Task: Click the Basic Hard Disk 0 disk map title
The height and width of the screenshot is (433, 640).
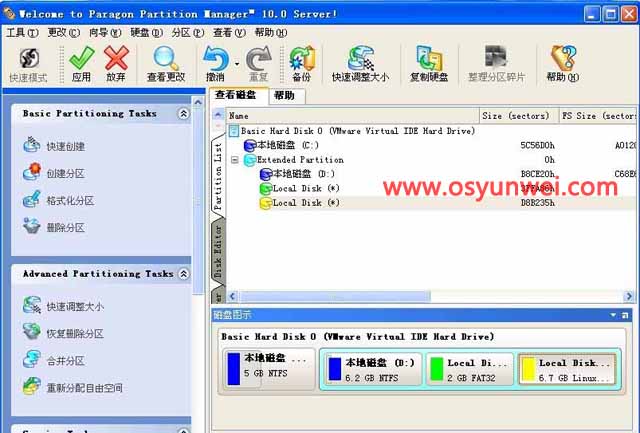Action: [358, 337]
